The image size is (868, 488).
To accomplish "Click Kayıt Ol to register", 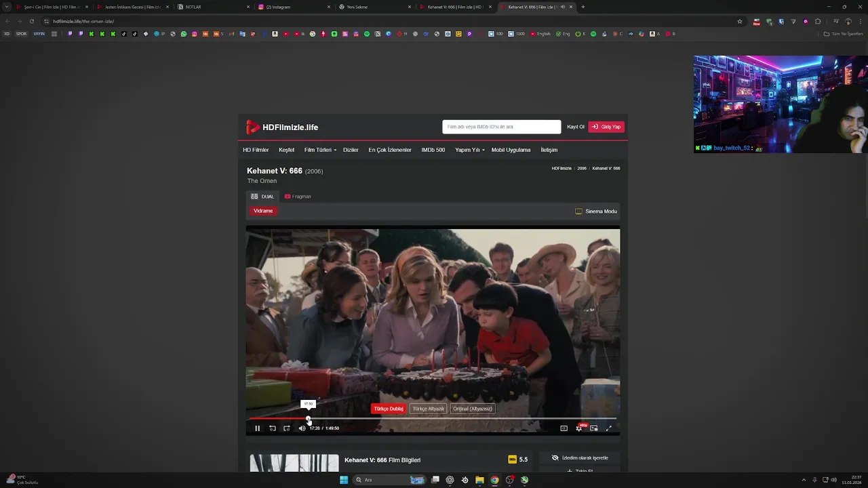I will (x=576, y=127).
